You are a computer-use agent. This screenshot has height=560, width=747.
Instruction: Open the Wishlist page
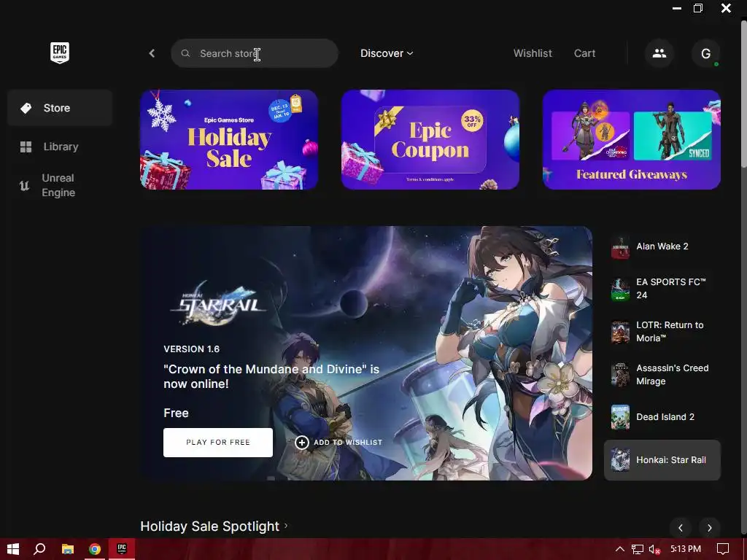(x=533, y=53)
